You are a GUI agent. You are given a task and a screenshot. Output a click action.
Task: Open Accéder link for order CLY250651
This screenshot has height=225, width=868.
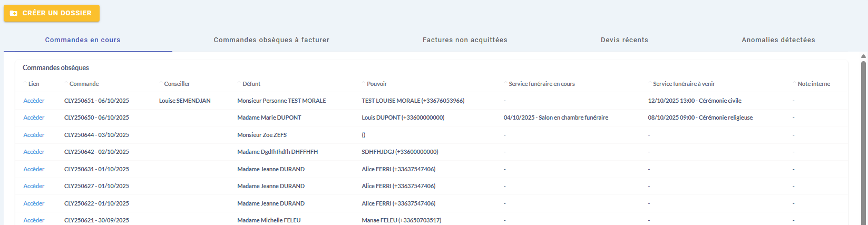pyautogui.click(x=34, y=101)
